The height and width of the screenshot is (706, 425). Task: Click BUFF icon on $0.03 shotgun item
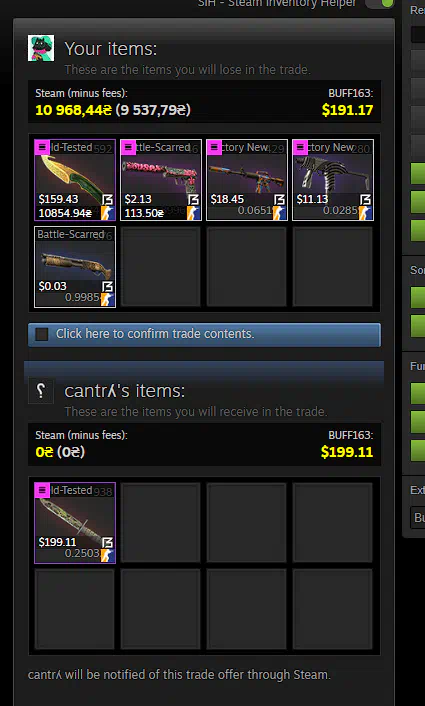point(107,287)
